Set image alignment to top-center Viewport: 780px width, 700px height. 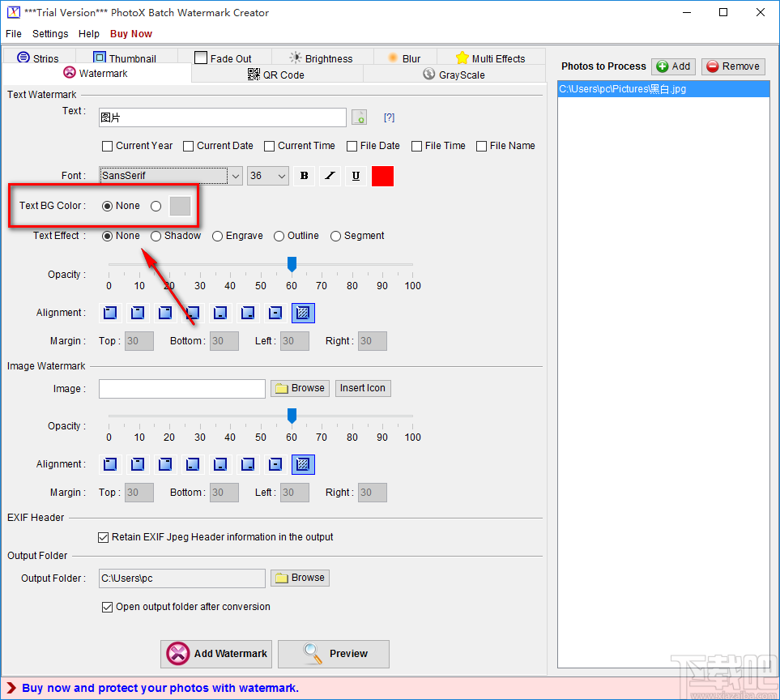[138, 464]
